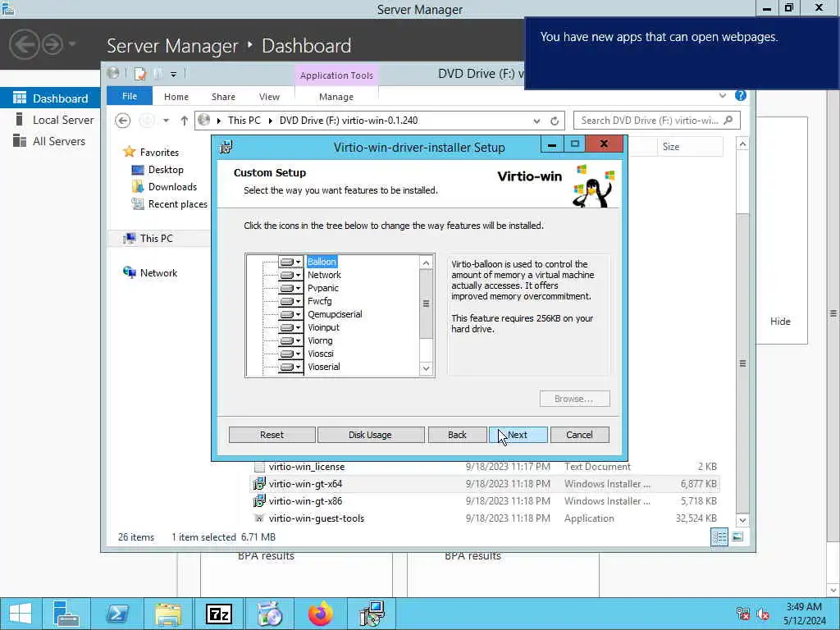The width and height of the screenshot is (840, 630).
Task: Open the Manage ribbon tab in Explorer
Action: (336, 97)
